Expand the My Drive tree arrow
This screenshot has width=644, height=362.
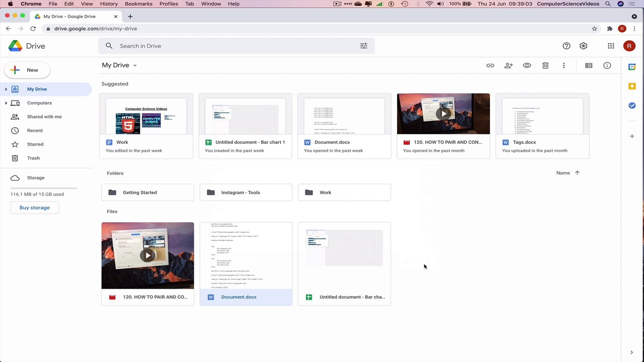6,89
